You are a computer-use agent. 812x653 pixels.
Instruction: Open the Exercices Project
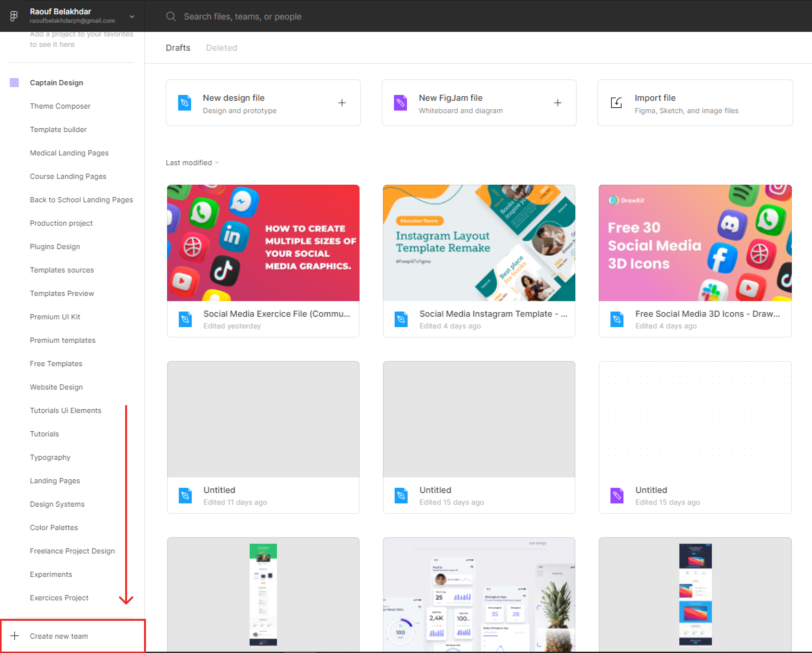[59, 597]
